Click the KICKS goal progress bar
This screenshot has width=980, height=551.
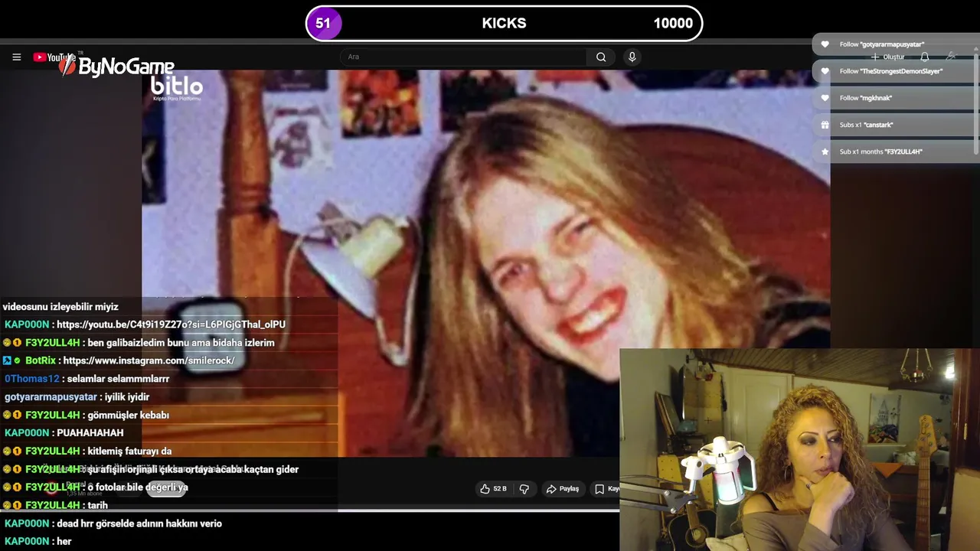click(x=504, y=23)
